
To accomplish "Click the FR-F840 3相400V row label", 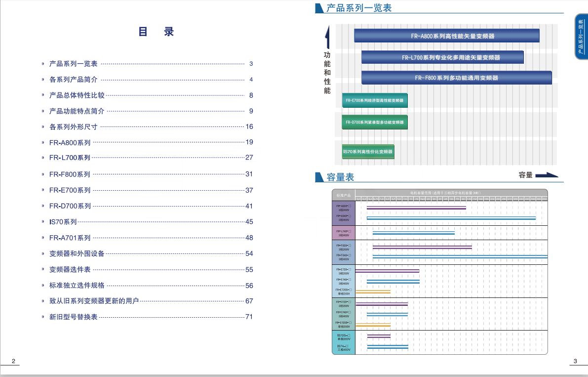I will [344, 257].
